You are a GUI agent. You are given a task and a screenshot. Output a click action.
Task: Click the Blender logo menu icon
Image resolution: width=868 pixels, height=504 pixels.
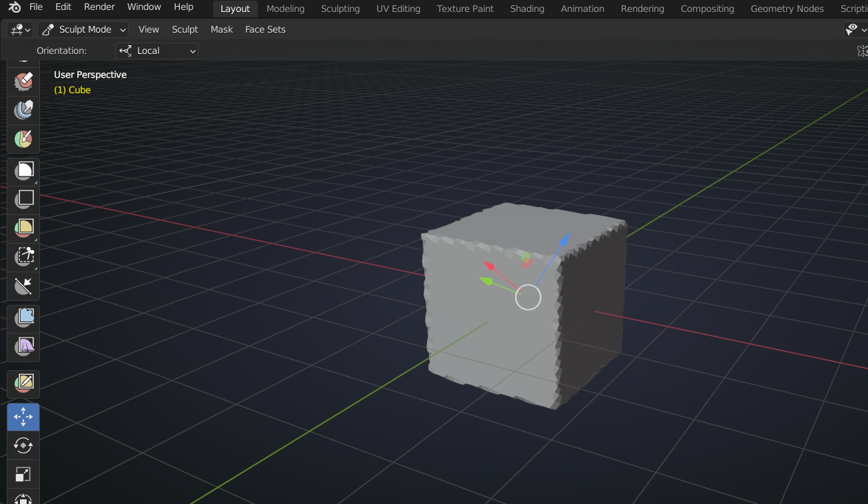(x=14, y=7)
